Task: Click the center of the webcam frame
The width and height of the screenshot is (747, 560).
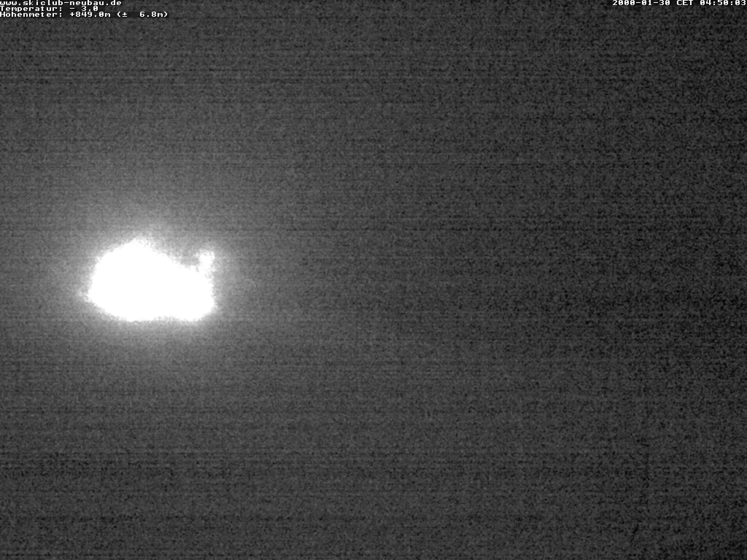Action: tap(373, 280)
